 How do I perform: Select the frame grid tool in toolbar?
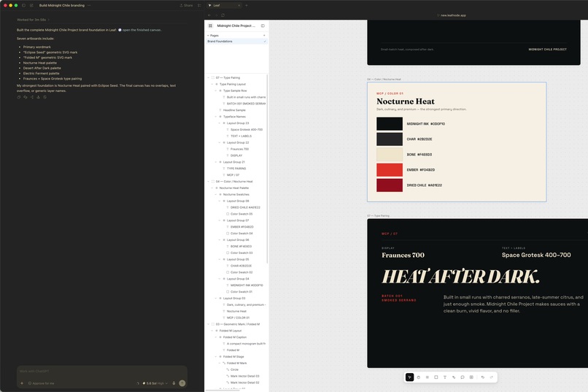[427, 377]
